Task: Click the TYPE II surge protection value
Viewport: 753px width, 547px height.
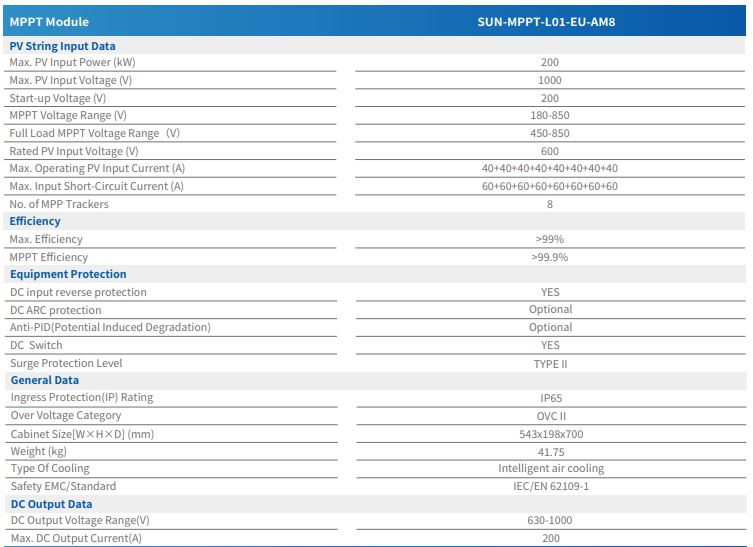Action: 550,364
